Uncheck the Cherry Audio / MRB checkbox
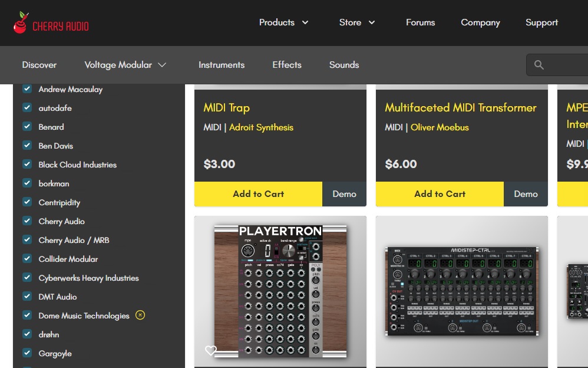588x368 pixels. click(x=27, y=239)
